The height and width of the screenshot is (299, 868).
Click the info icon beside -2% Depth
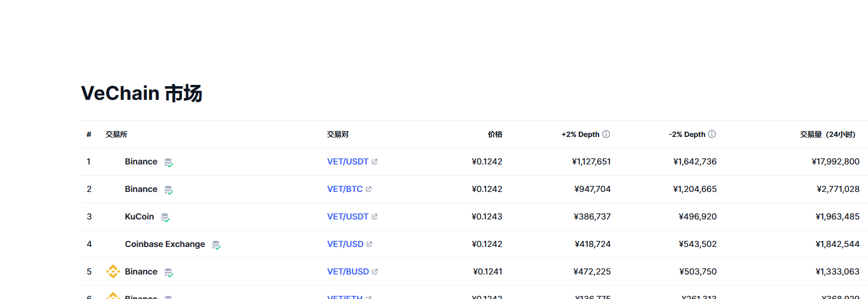(712, 135)
